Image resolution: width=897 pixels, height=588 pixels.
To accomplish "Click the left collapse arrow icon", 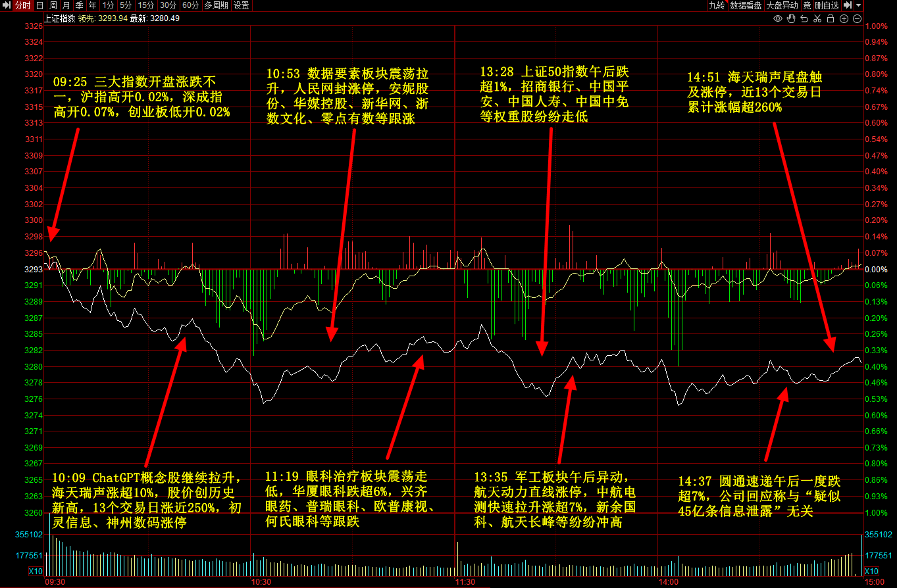I will pos(6,5).
